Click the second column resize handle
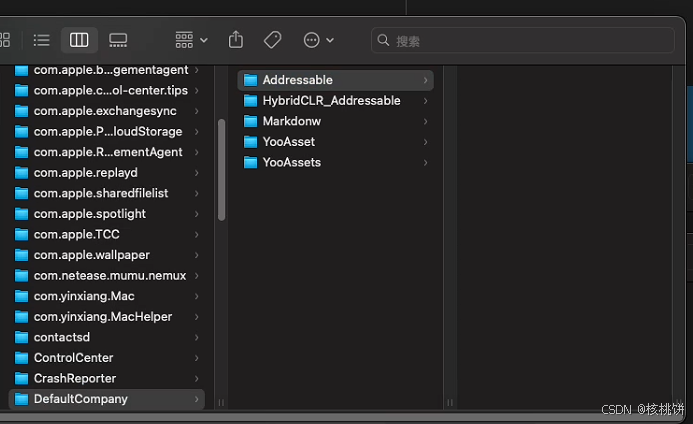 click(x=450, y=402)
